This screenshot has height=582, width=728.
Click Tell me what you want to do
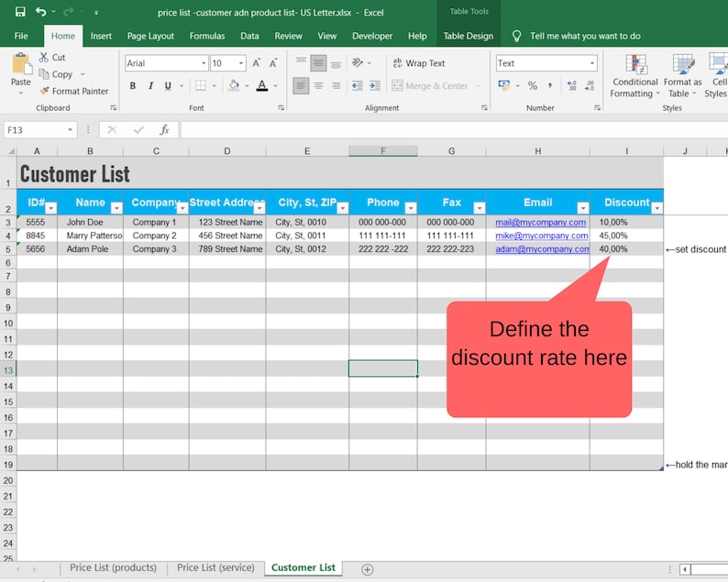click(585, 36)
